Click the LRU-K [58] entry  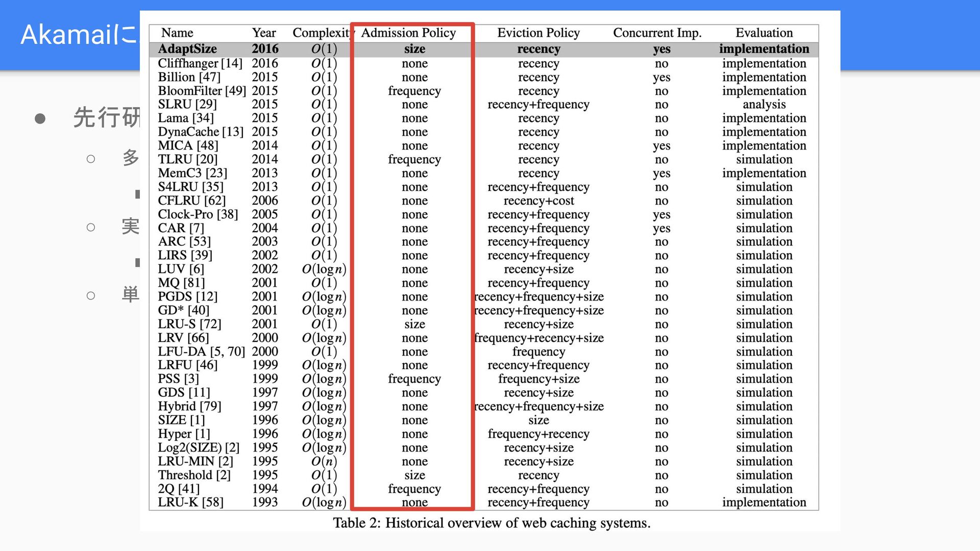(190, 503)
